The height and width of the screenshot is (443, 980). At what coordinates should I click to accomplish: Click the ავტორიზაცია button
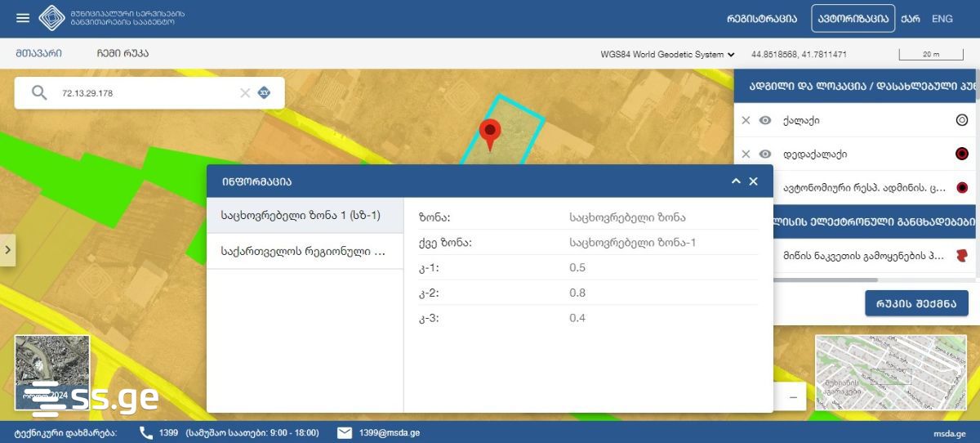pos(853,18)
